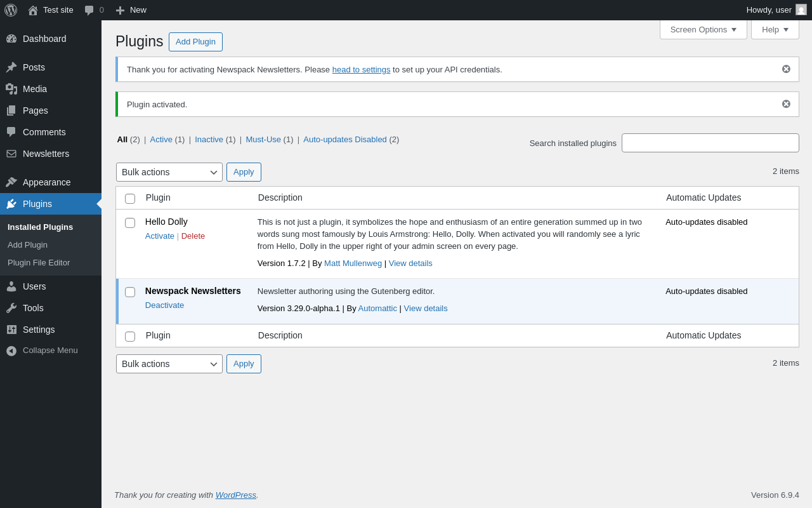Show All plugins filter
812x508 pixels.
(122, 139)
